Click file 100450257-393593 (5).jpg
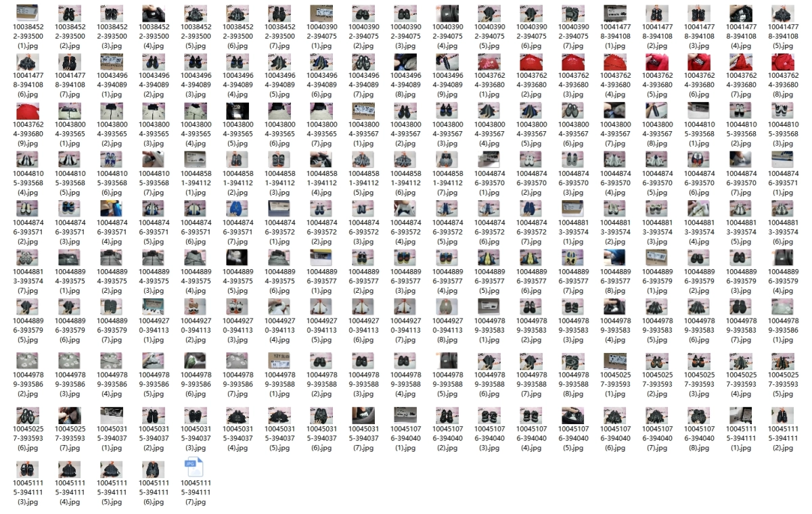Image resolution: width=812 pixels, height=514 pixels. (784, 360)
